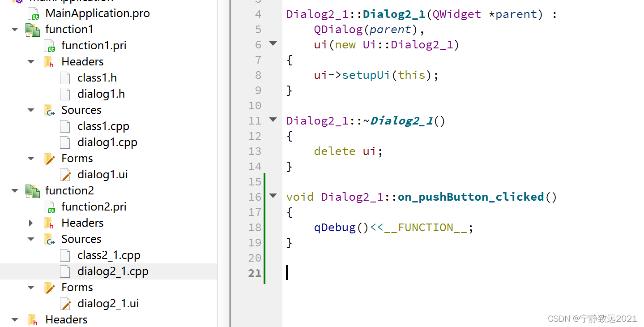Select the bottom Headers tree label
Viewport: 644px width, 327px height.
coord(66,319)
